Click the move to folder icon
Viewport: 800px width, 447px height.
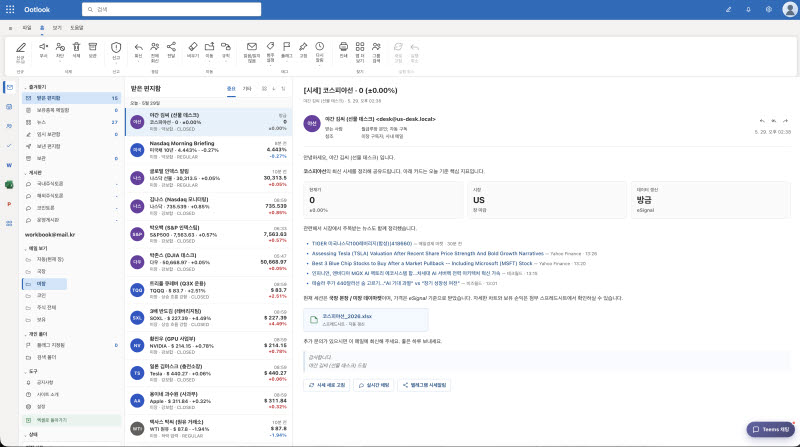coord(209,46)
